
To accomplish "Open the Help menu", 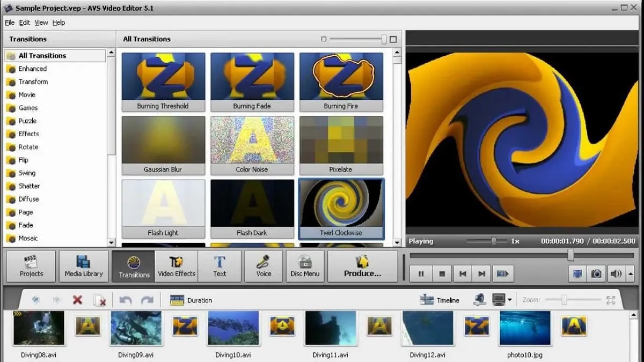I will (x=58, y=23).
